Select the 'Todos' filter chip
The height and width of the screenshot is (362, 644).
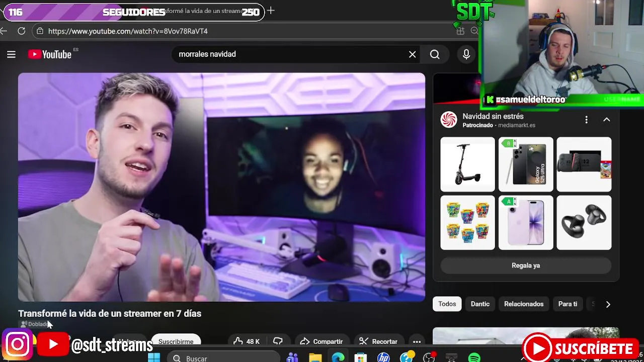(447, 304)
